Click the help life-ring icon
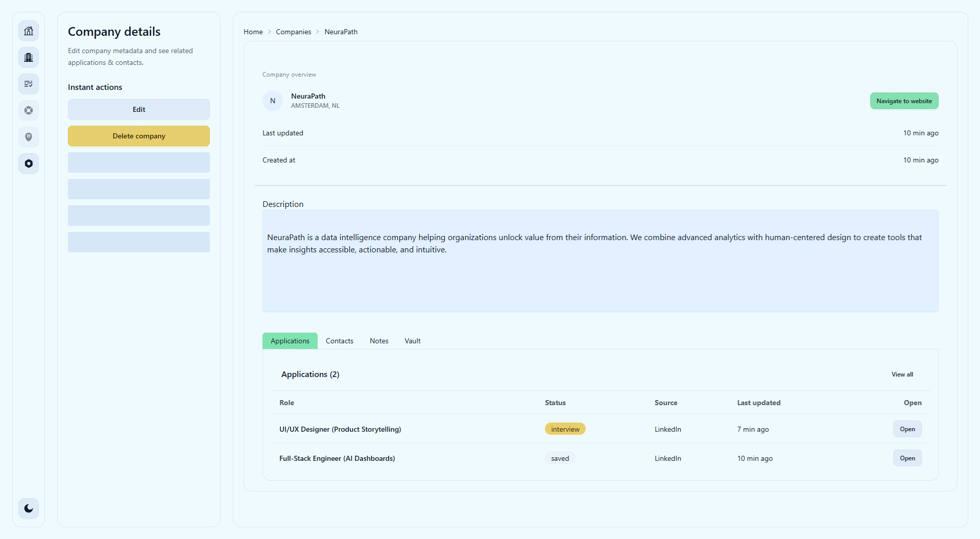 point(28,110)
